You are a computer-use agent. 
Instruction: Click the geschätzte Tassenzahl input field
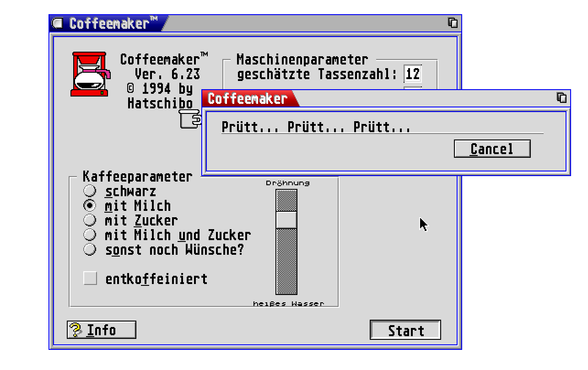pyautogui.click(x=412, y=74)
